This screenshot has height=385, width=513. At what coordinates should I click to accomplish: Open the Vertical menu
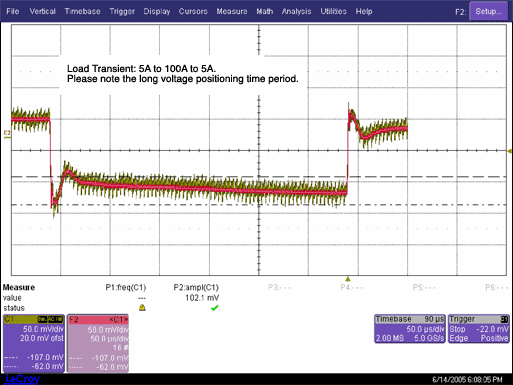42,11
